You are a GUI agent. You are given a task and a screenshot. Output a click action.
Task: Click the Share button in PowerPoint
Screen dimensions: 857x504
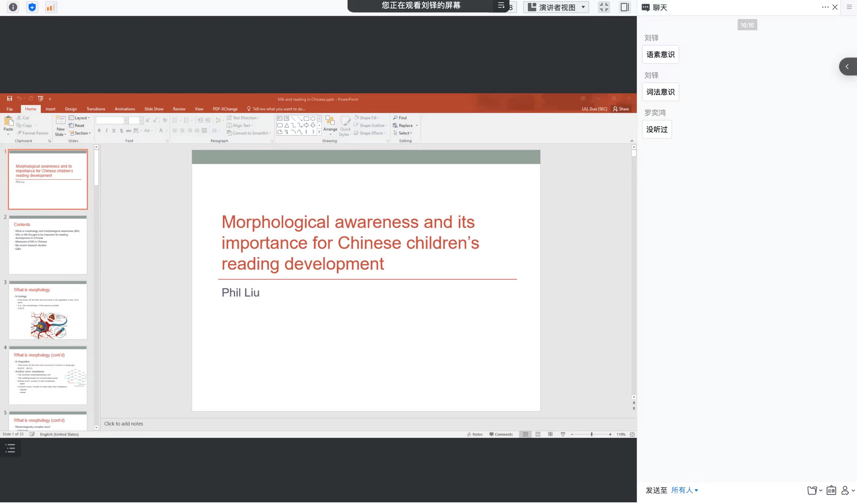click(621, 109)
